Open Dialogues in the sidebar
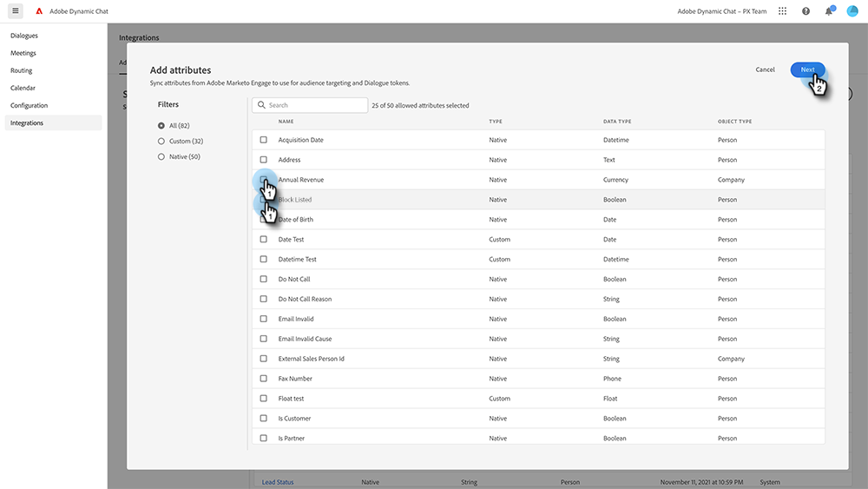This screenshot has height=489, width=868. coord(53,36)
